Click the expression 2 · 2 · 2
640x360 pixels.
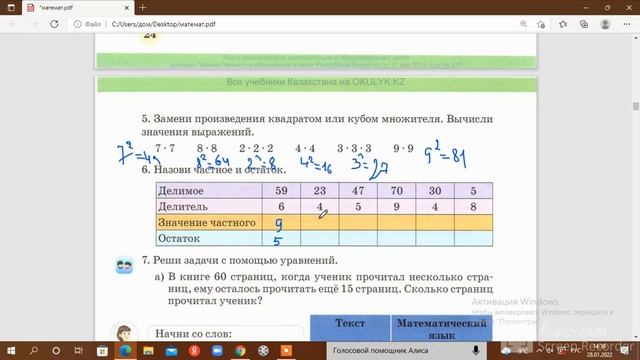[x=256, y=148]
